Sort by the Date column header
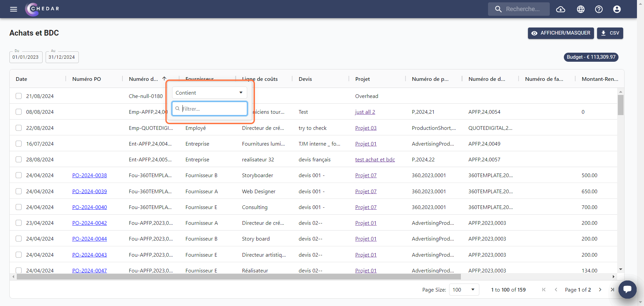644x306 pixels. 21,79
